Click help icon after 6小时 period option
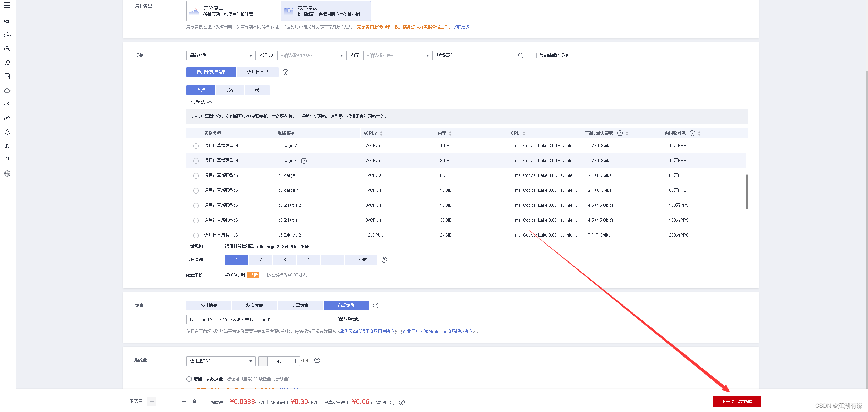Image resolution: width=868 pixels, height=412 pixels. click(384, 260)
